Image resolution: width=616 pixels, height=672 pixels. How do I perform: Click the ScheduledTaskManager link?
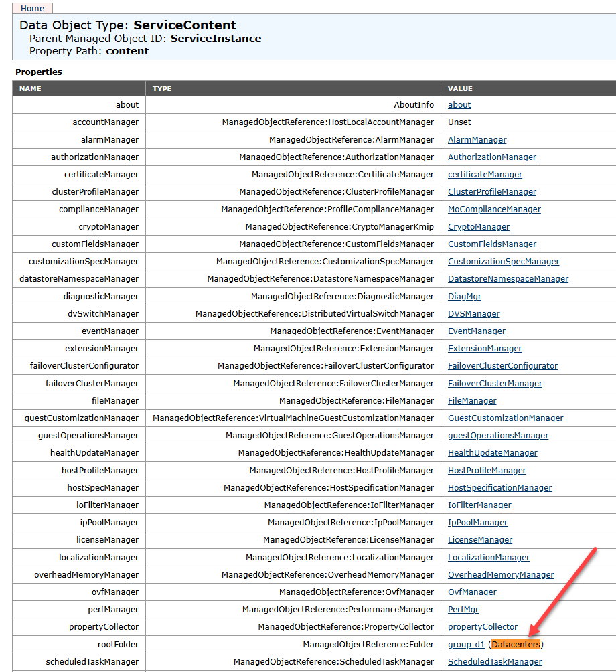(x=495, y=662)
